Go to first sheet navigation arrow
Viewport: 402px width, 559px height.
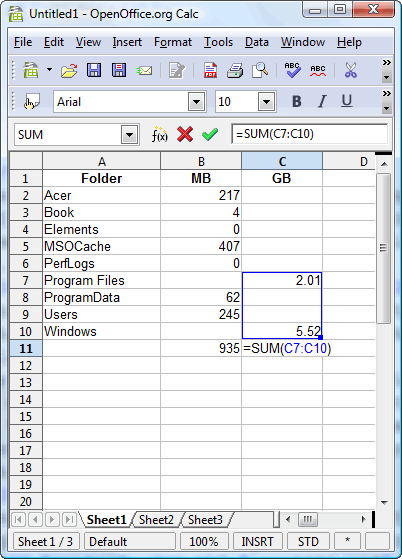pyautogui.click(x=18, y=519)
